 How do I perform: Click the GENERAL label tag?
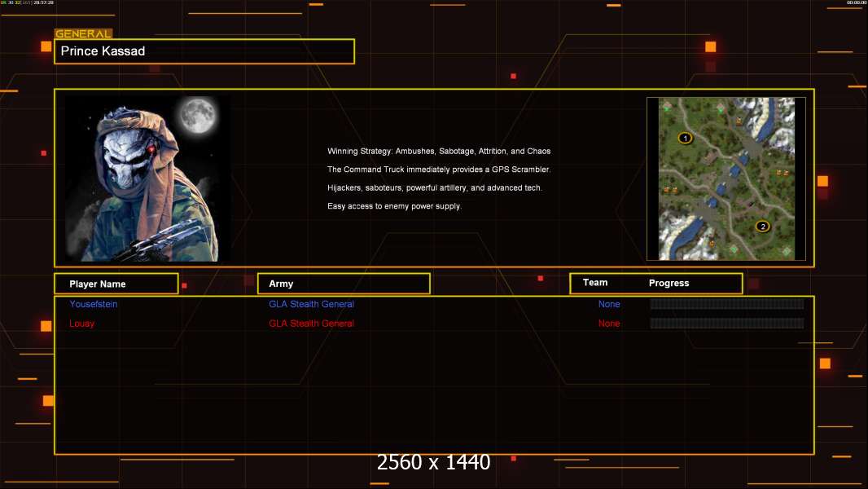coord(83,33)
